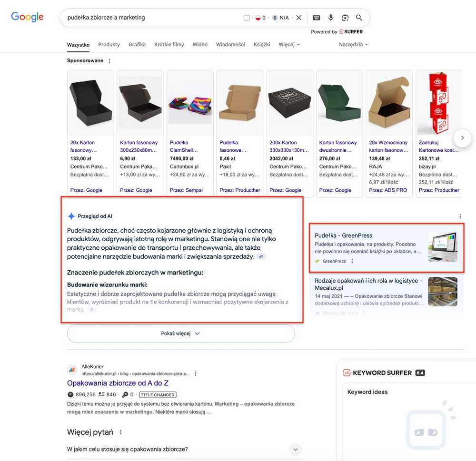The image size is (476, 461).
Task: Open 'Opakowania zbiorcze od A do Z' result
Action: (118, 383)
